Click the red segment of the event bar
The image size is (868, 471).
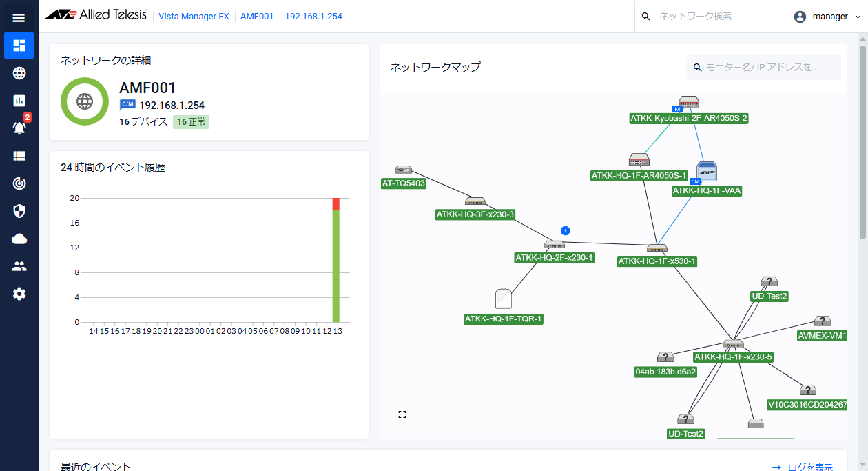pos(336,204)
